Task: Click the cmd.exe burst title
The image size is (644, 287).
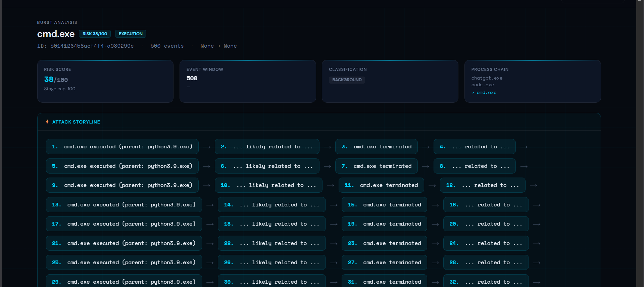Action: click(56, 34)
